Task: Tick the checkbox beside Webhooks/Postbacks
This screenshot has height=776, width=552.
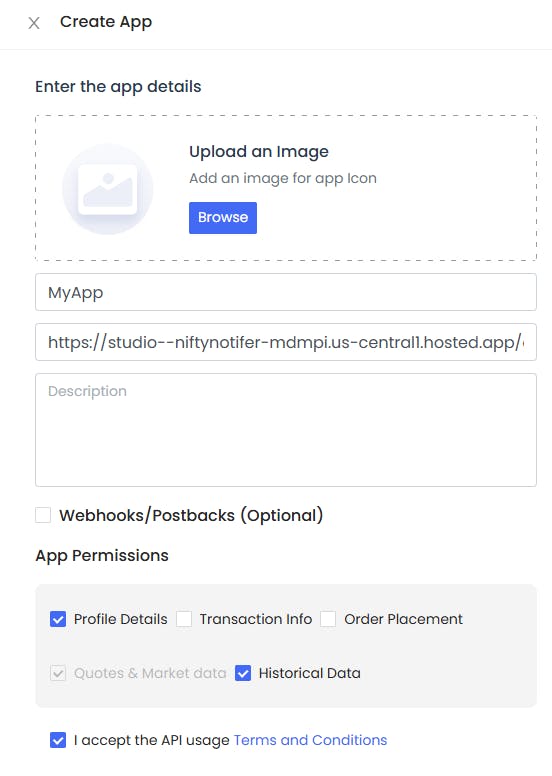Action: click(43, 515)
